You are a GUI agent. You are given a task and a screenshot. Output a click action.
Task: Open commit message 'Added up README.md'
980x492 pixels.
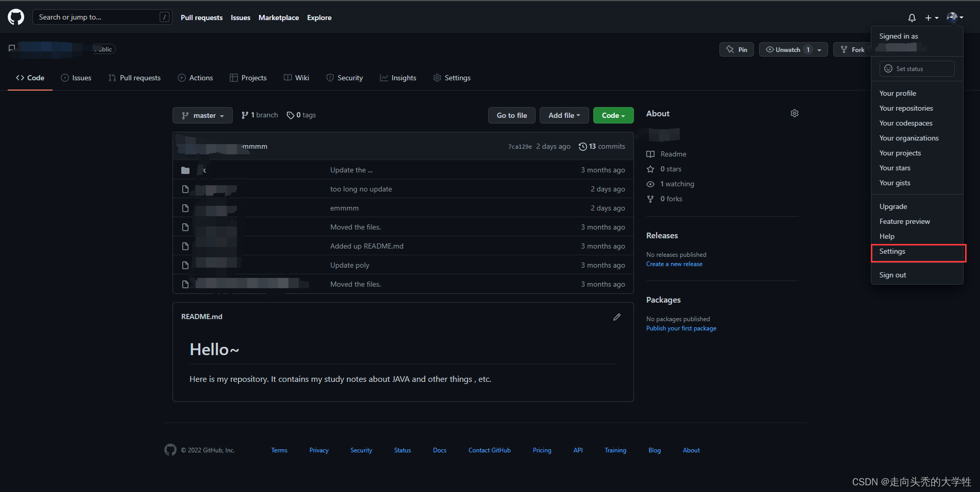point(367,246)
